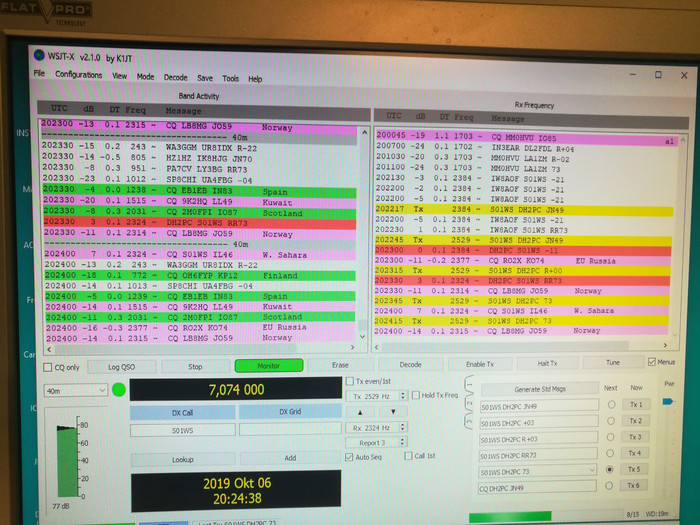Send Tx 2 message now
700x525 pixels.
coord(636,421)
